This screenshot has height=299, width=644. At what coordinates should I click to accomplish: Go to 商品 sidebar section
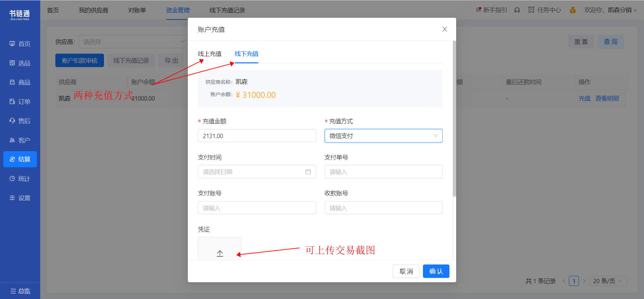point(20,82)
